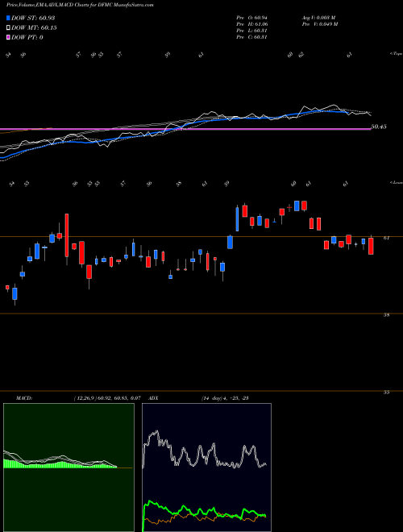The image size is (403, 532).
Task: Select the Avg V volume readout
Action: click(318, 18)
